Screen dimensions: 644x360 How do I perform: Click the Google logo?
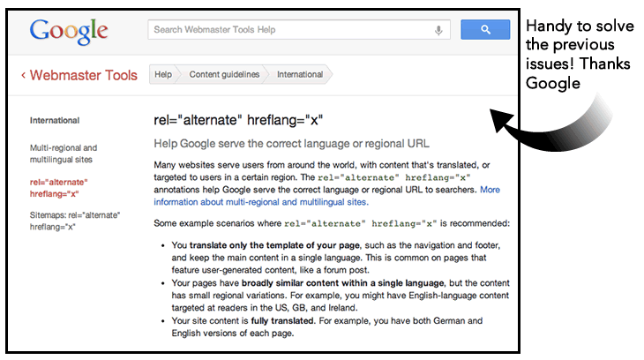[x=69, y=31]
